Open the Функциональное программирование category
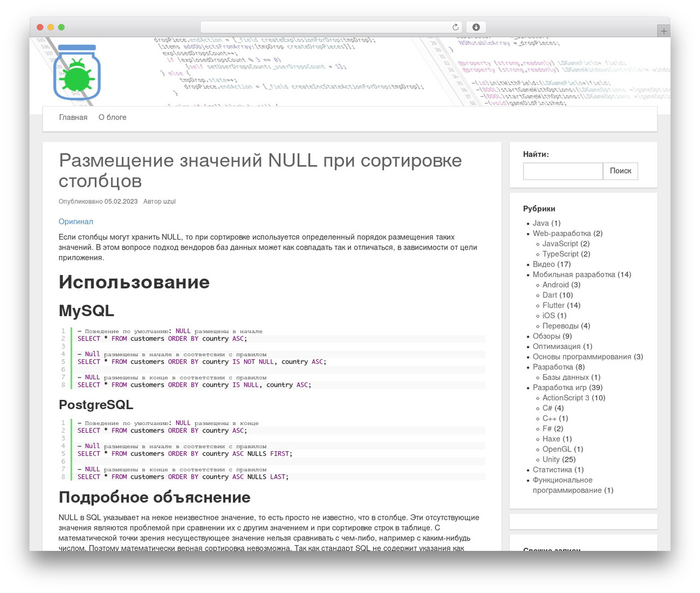Image resolution: width=700 pixels, height=593 pixels. pos(567,485)
